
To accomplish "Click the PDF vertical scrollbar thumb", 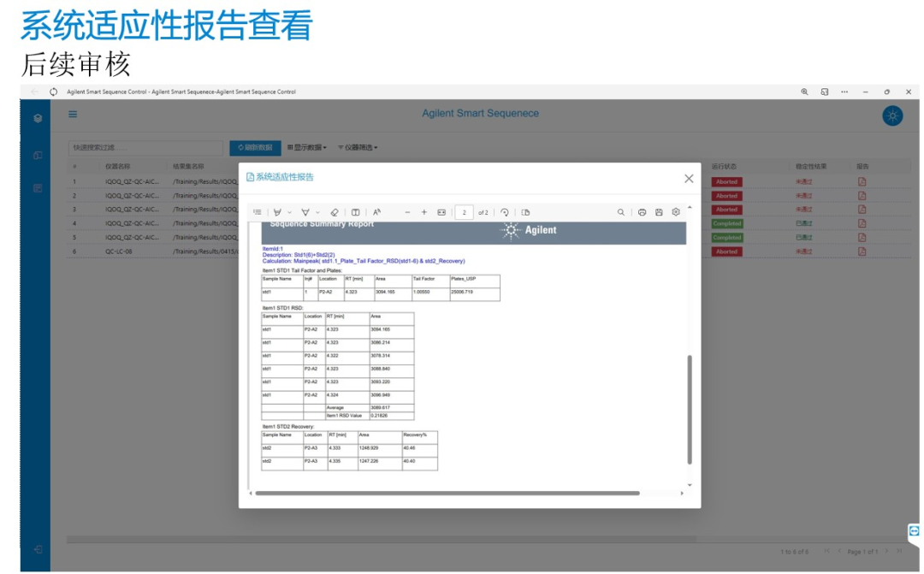I will point(690,410).
